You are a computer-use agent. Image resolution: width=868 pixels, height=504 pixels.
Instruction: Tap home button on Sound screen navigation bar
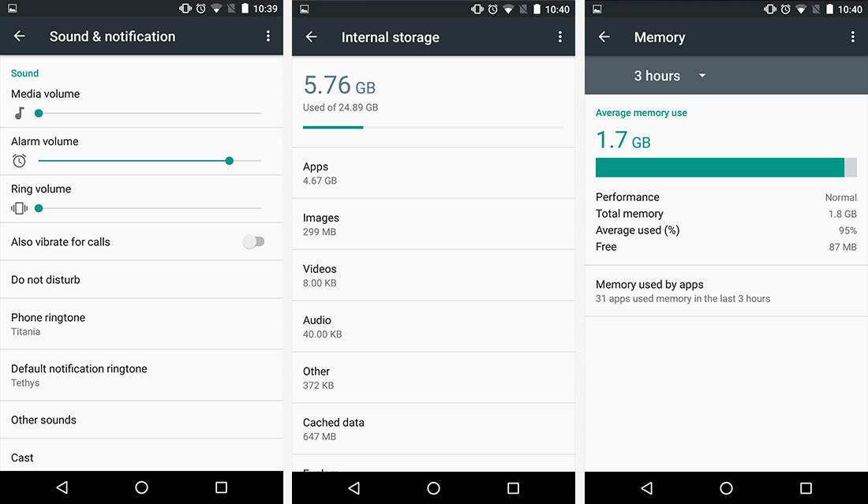(x=142, y=487)
